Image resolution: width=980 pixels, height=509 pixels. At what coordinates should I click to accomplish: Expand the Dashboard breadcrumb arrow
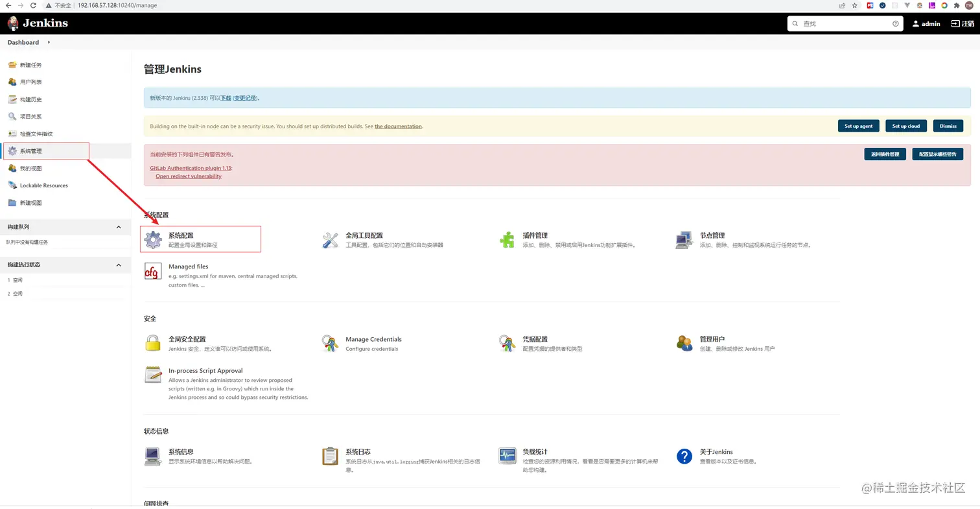point(49,42)
